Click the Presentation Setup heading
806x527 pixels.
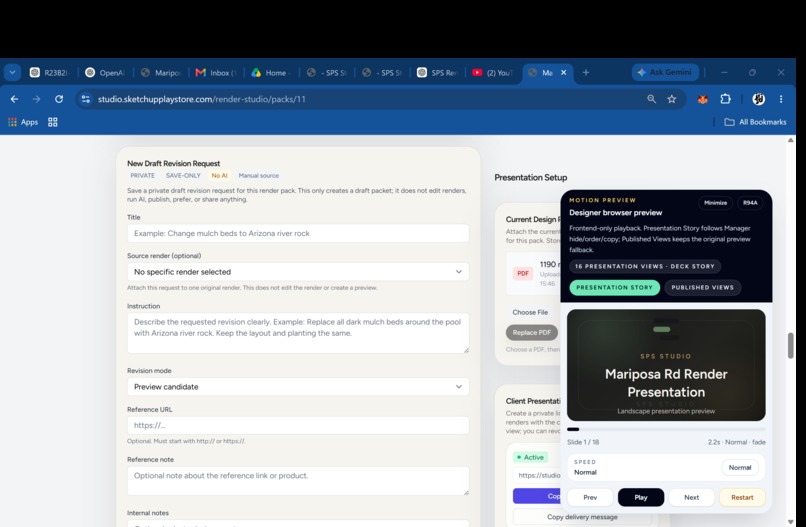pyautogui.click(x=530, y=177)
